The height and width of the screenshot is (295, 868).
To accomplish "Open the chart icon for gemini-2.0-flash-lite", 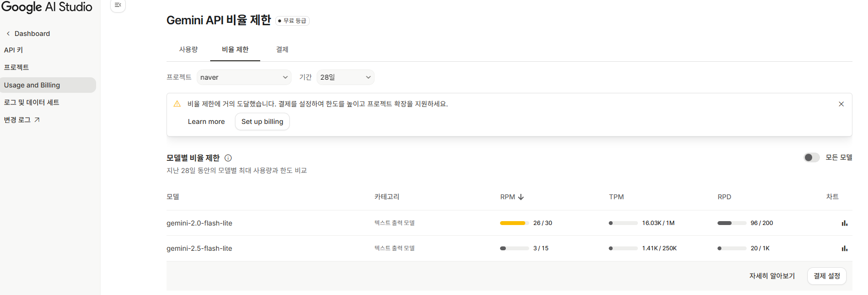I will (845, 223).
